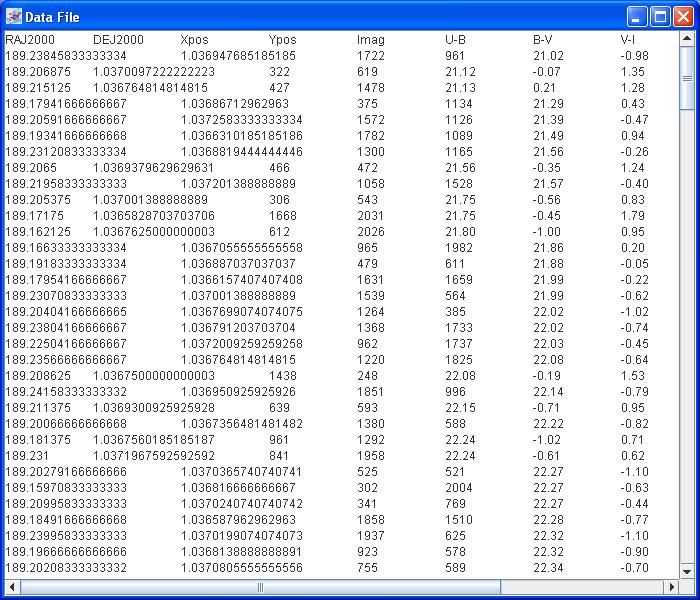This screenshot has width=700, height=600.
Task: Click the value 189.2065
Action: 31,168
